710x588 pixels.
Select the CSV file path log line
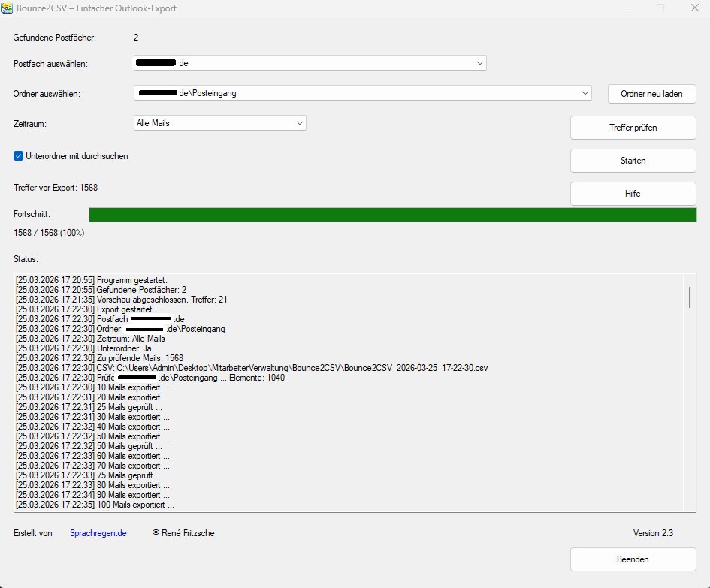point(252,368)
